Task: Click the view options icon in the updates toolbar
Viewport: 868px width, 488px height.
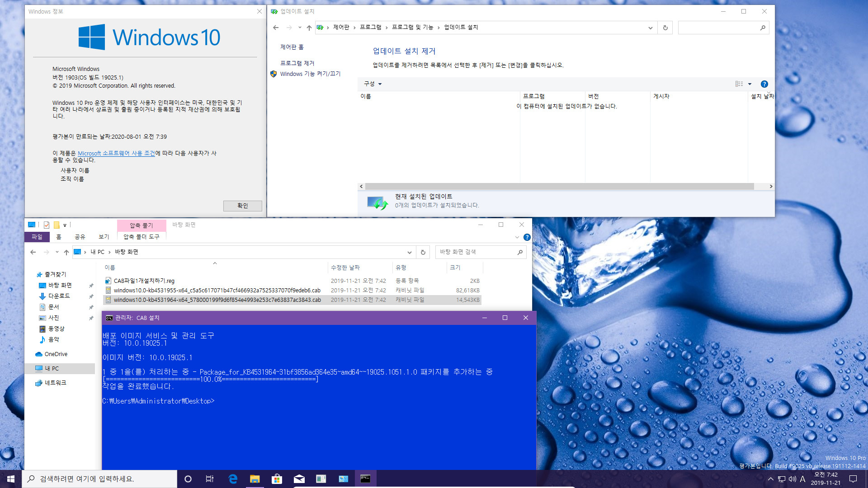Action: [739, 84]
